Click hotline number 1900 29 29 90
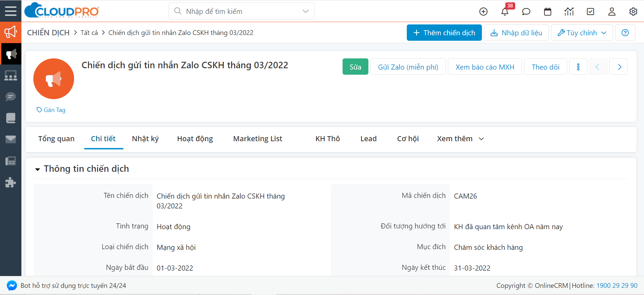The width and height of the screenshot is (644, 295). [617, 285]
